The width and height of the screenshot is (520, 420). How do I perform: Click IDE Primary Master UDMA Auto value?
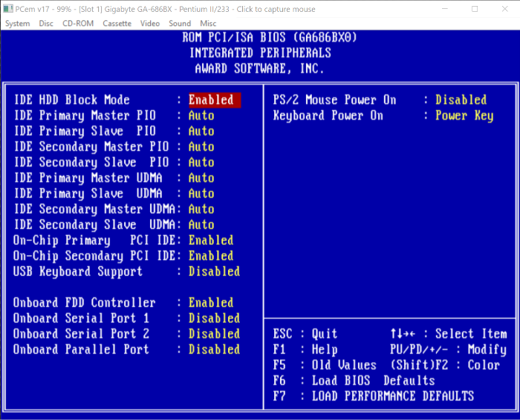(201, 178)
